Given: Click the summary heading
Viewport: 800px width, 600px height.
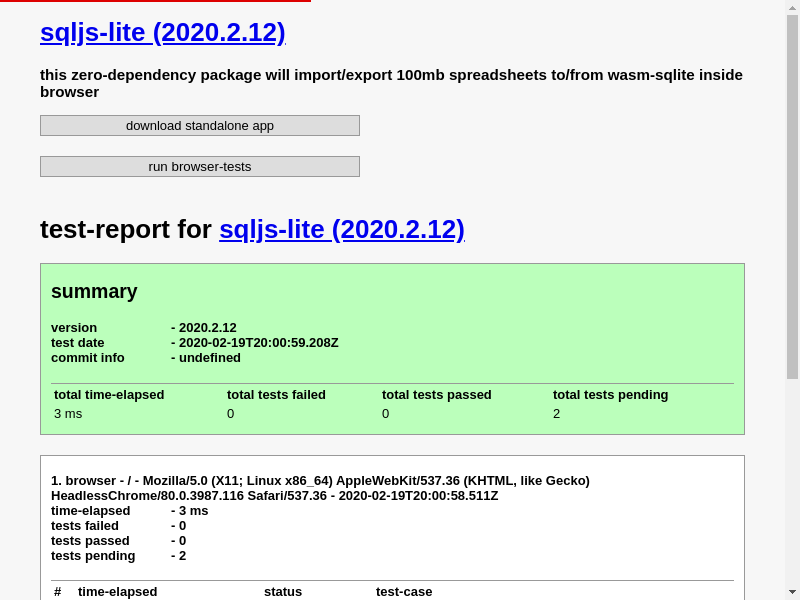Looking at the screenshot, I should coord(94,291).
